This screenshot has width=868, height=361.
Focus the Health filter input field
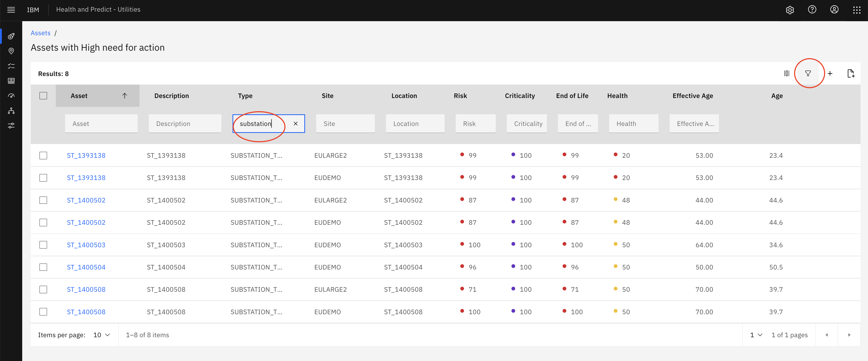(634, 124)
